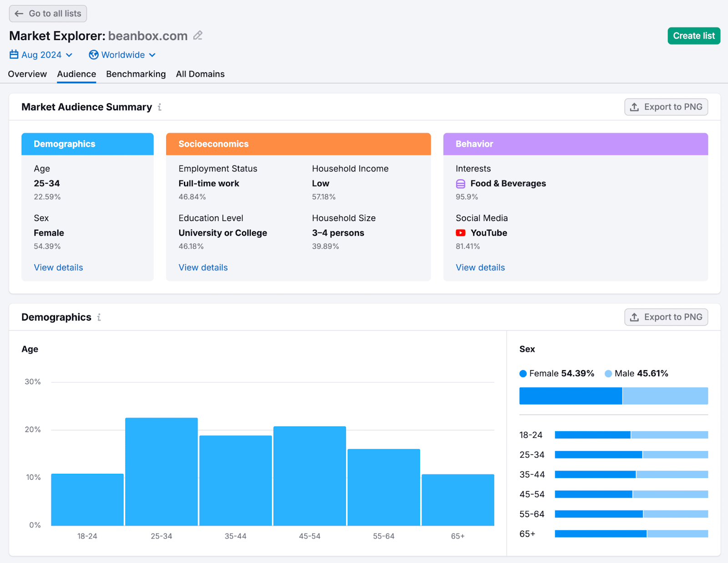Screen dimensions: 728x563
Task: Click the Demographics blue card header
Action: (87, 144)
